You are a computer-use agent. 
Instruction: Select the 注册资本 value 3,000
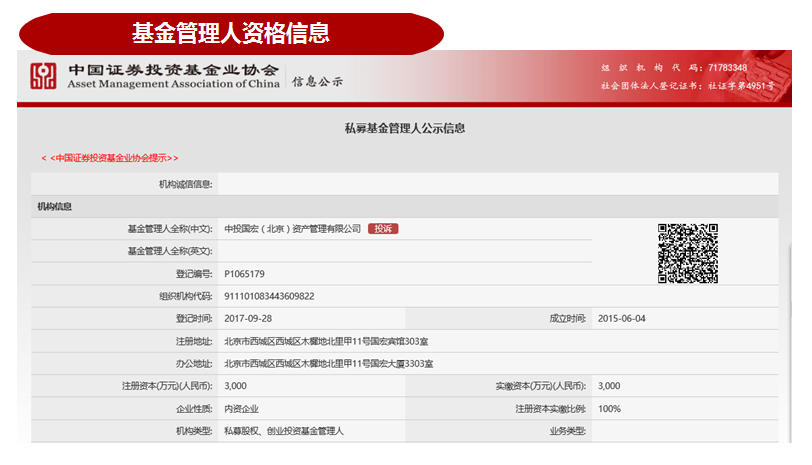(x=235, y=386)
